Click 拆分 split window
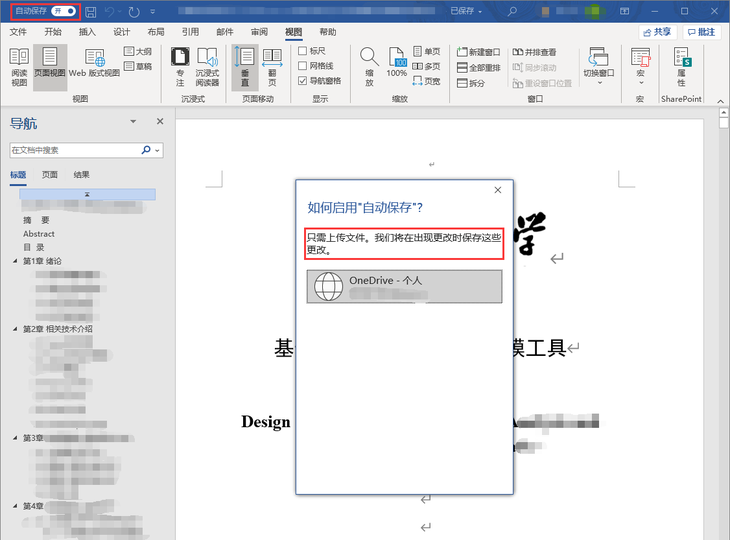Viewport: 730px width, 540px height. click(471, 83)
